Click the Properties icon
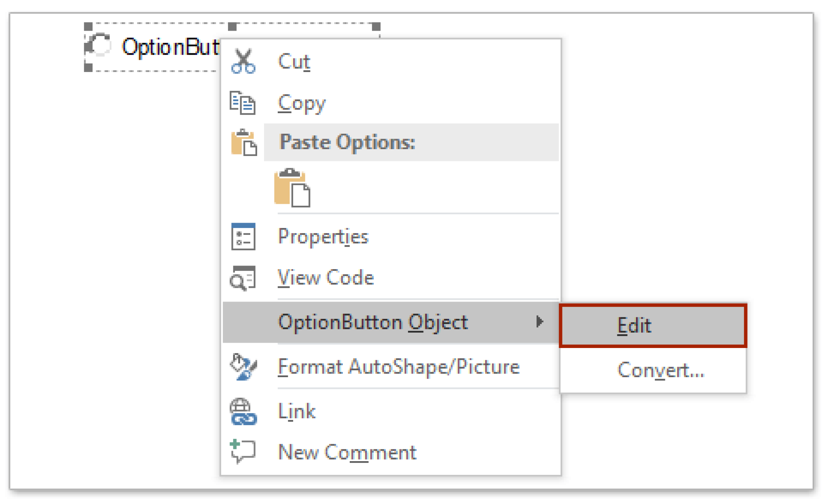Screen dimensions: 828x504 (x=243, y=237)
